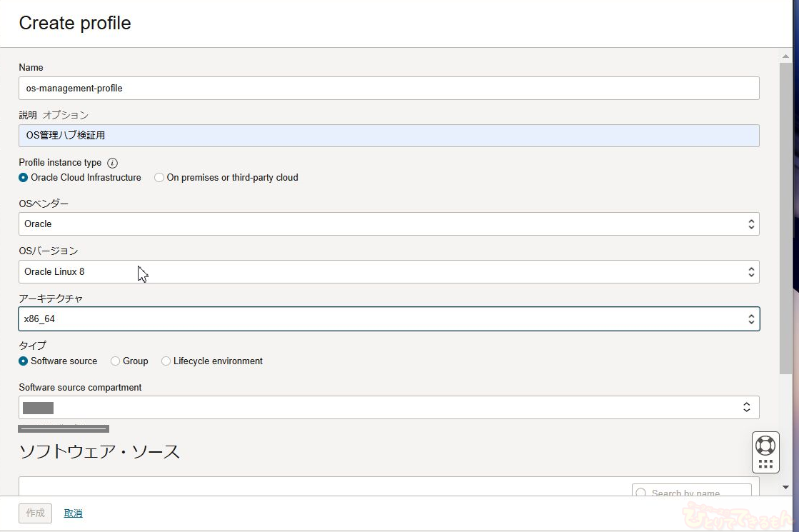The image size is (799, 532).
Task: Click the scrollbar down arrow
Action: (x=785, y=488)
